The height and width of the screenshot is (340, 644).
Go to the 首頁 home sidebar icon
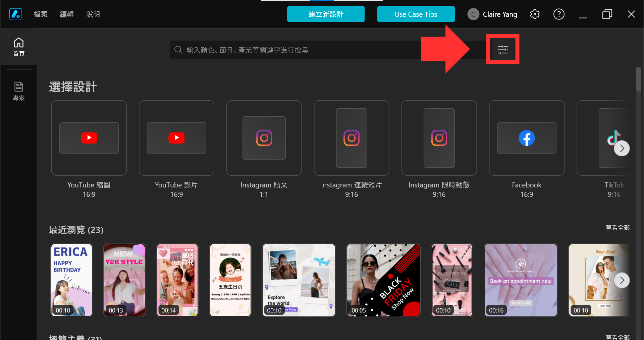19,47
